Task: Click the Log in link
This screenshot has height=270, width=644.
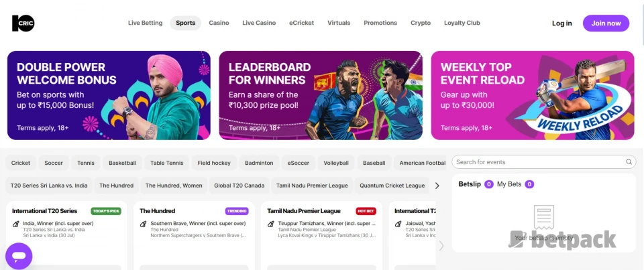Action: pos(561,23)
